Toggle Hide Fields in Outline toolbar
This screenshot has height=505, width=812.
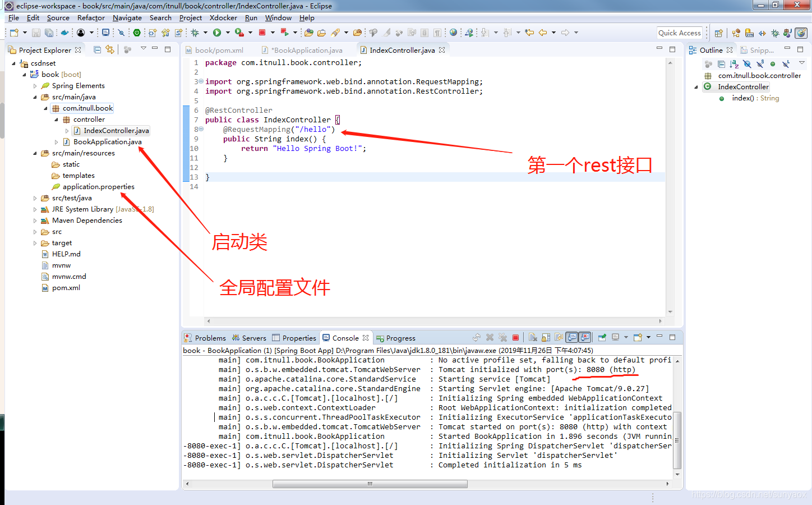[747, 64]
